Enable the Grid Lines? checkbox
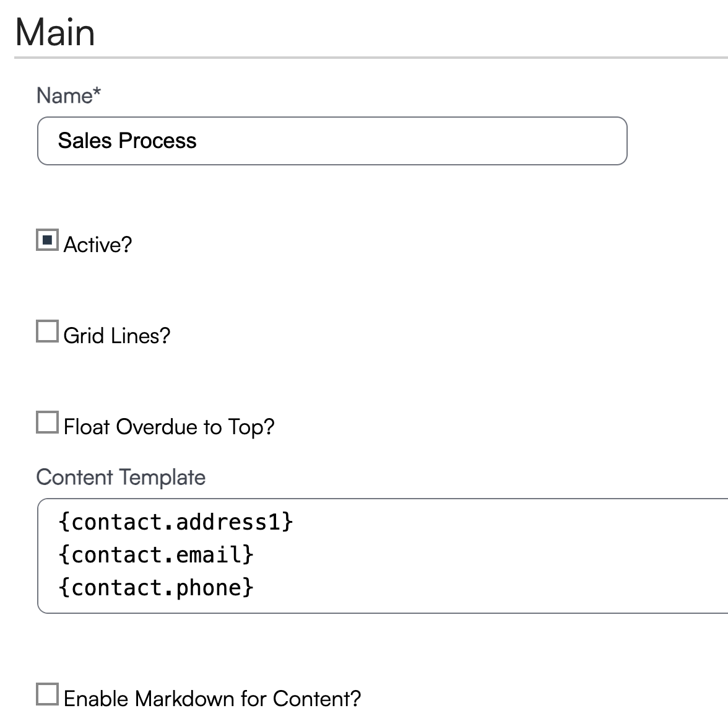Image resolution: width=728 pixels, height=721 pixels. pos(47,331)
